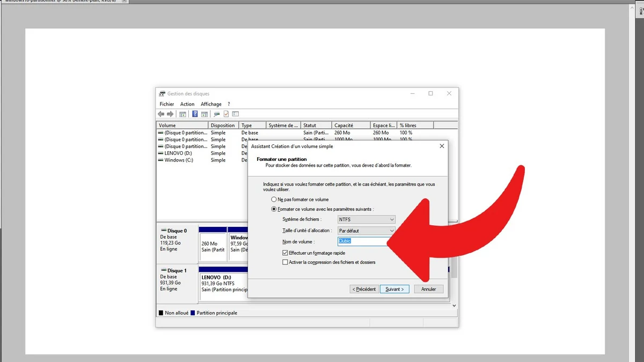Open the Fichier menu
Screen dimensions: 644x362
[x=166, y=104]
